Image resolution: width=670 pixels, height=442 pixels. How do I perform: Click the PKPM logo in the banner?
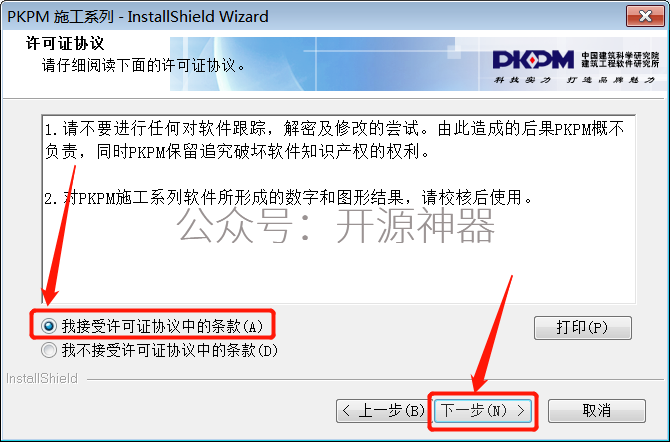click(533, 60)
